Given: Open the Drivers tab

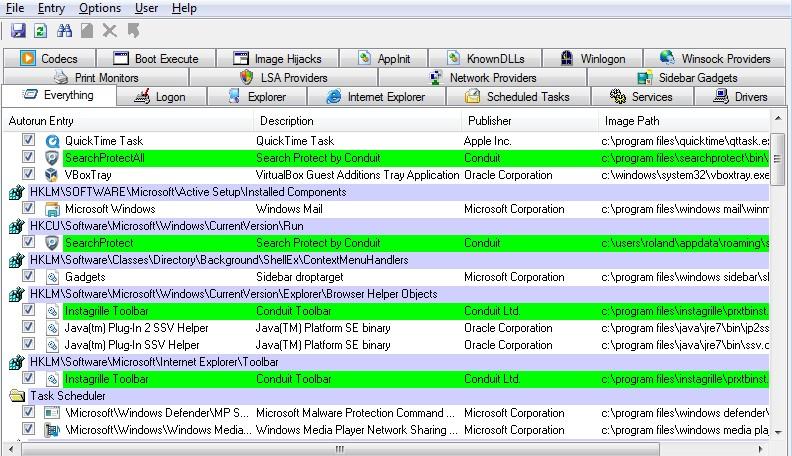Looking at the screenshot, I should pyautogui.click(x=740, y=96).
